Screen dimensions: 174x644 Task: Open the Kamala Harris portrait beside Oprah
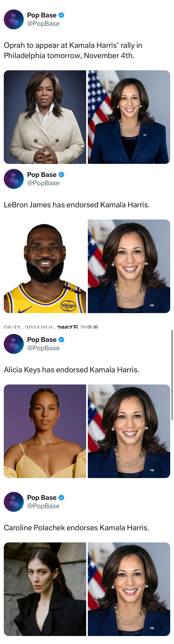point(129,117)
